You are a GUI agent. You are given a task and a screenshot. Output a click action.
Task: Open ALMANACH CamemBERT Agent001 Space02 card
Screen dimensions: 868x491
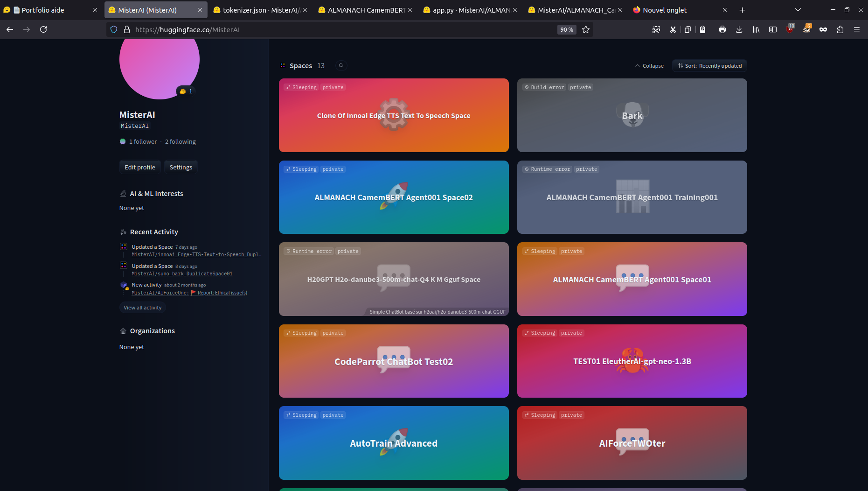click(394, 197)
